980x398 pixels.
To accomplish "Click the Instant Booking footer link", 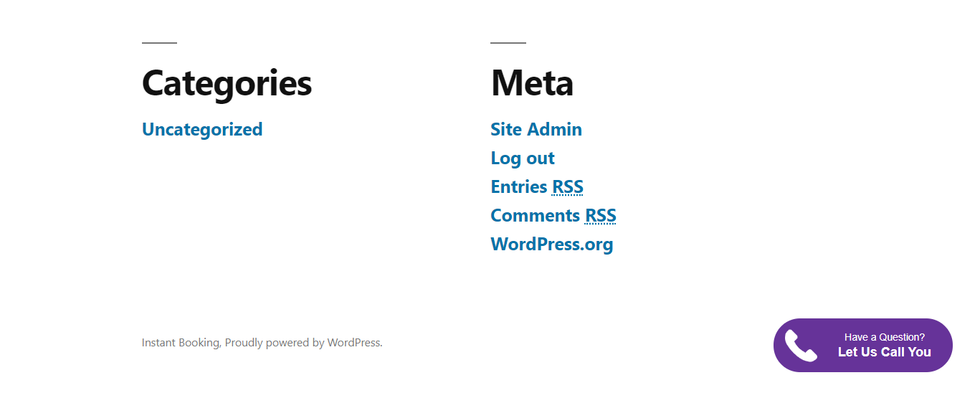I will [180, 343].
